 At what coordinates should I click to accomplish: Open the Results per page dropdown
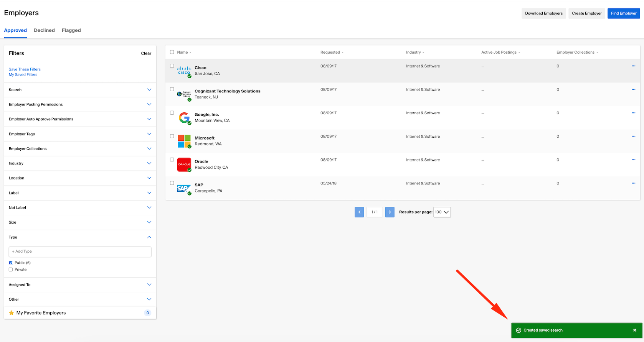(x=442, y=212)
